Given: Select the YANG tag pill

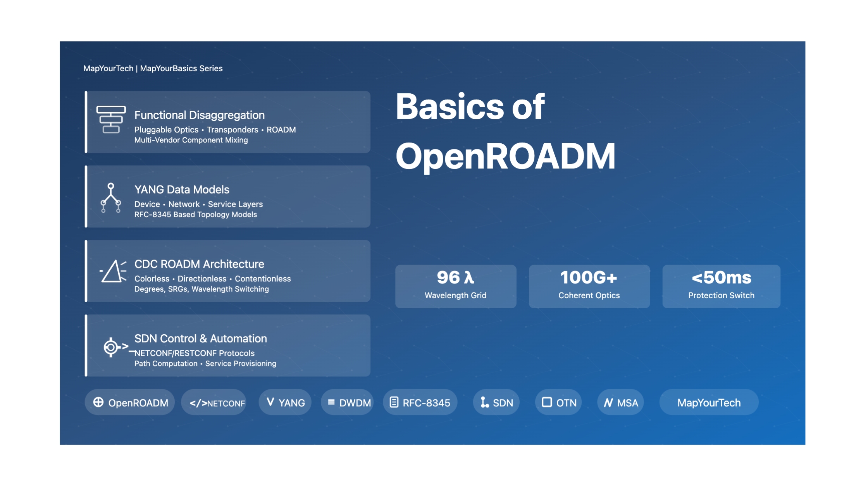Looking at the screenshot, I should pyautogui.click(x=285, y=403).
